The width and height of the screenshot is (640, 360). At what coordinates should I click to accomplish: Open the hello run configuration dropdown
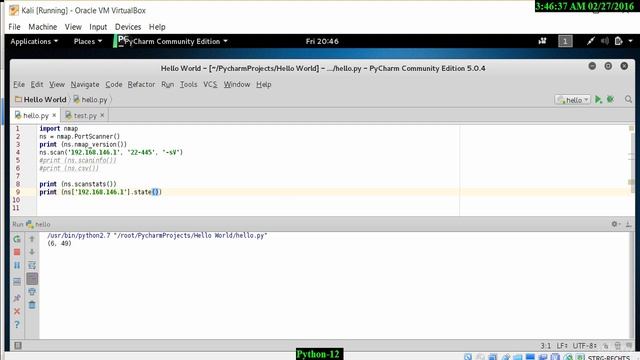coord(573,100)
